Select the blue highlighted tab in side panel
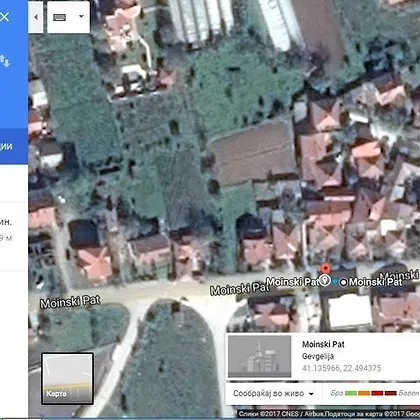Viewport: 420px width, 420px height. click(x=14, y=146)
